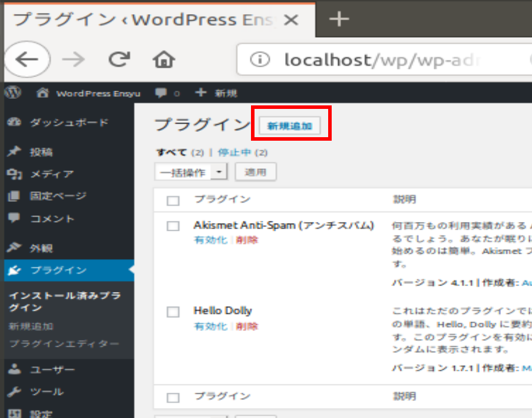Open インストール済みプラグイン submenu item
Image resolution: width=532 pixels, height=418 pixels.
click(65, 301)
